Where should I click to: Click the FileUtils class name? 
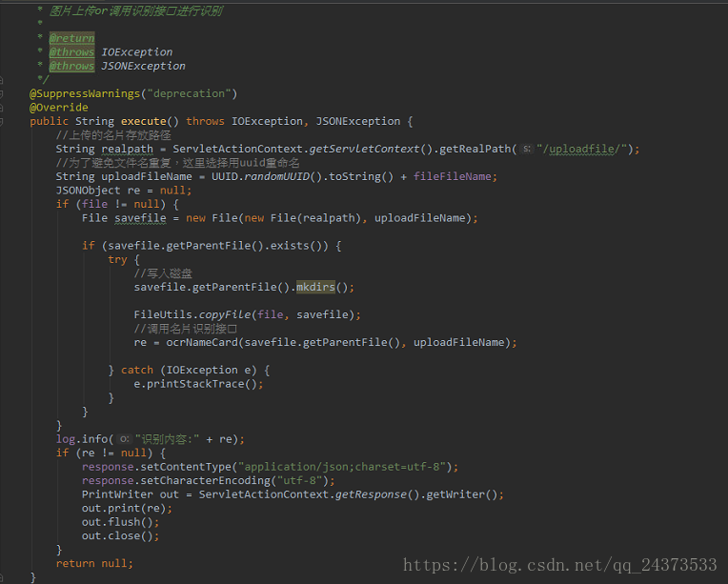(x=163, y=314)
